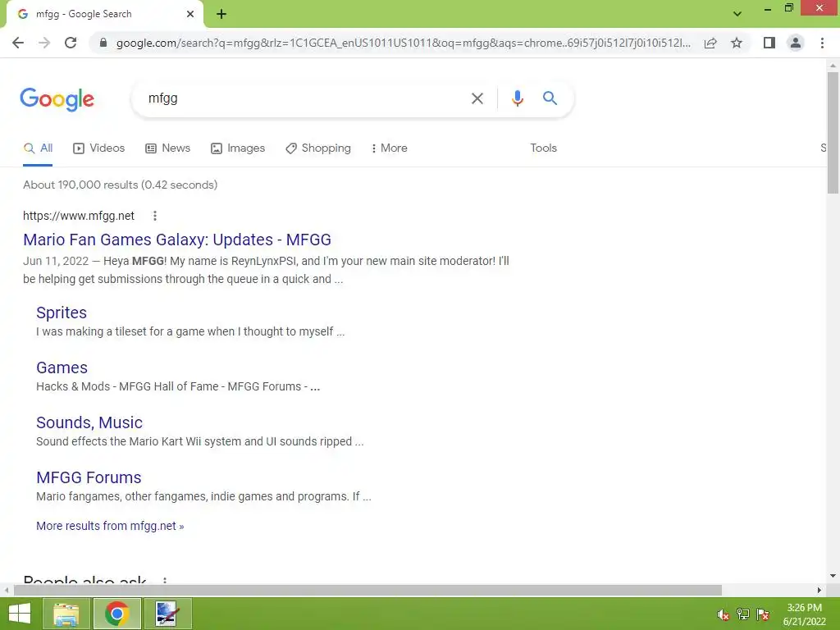
Task: Open the Chrome profile avatar
Action: [x=796, y=43]
